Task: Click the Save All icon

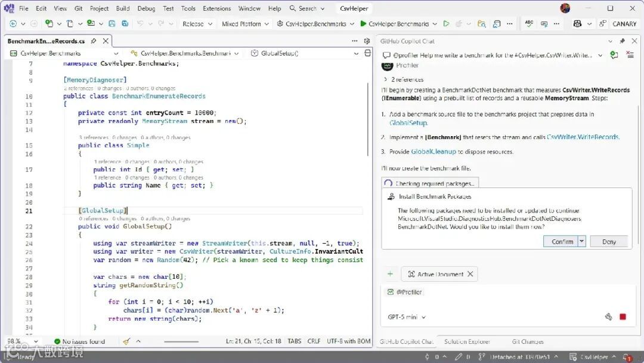Action: (125, 24)
